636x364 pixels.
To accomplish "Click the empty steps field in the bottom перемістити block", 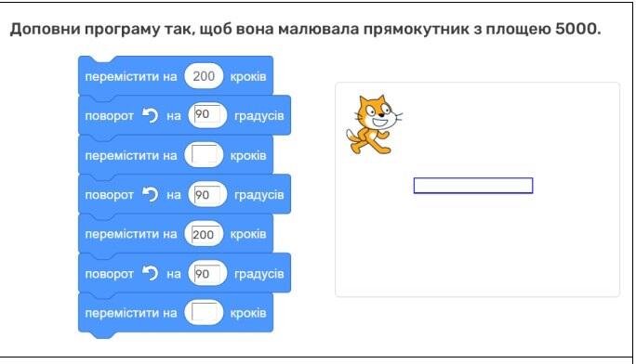I will [204, 313].
